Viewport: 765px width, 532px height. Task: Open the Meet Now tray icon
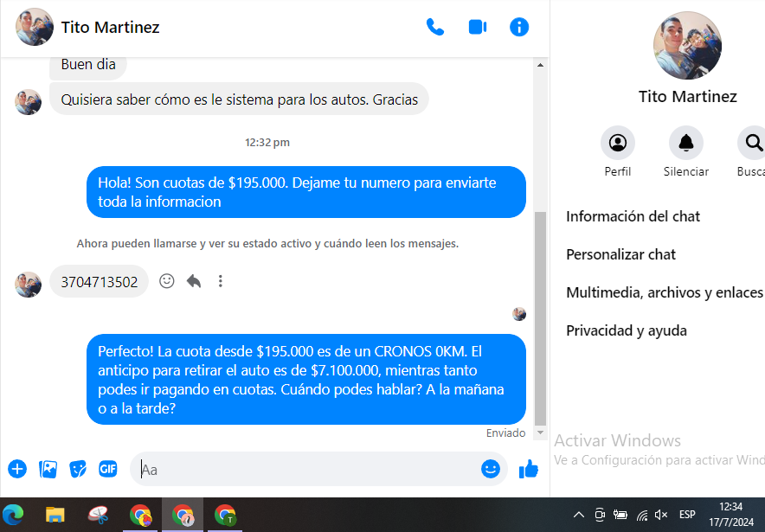[600, 515]
